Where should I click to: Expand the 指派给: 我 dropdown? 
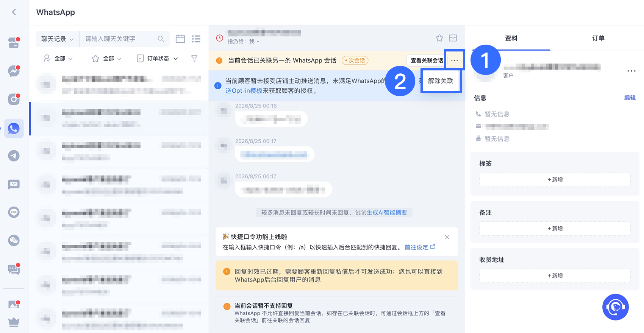coord(244,41)
